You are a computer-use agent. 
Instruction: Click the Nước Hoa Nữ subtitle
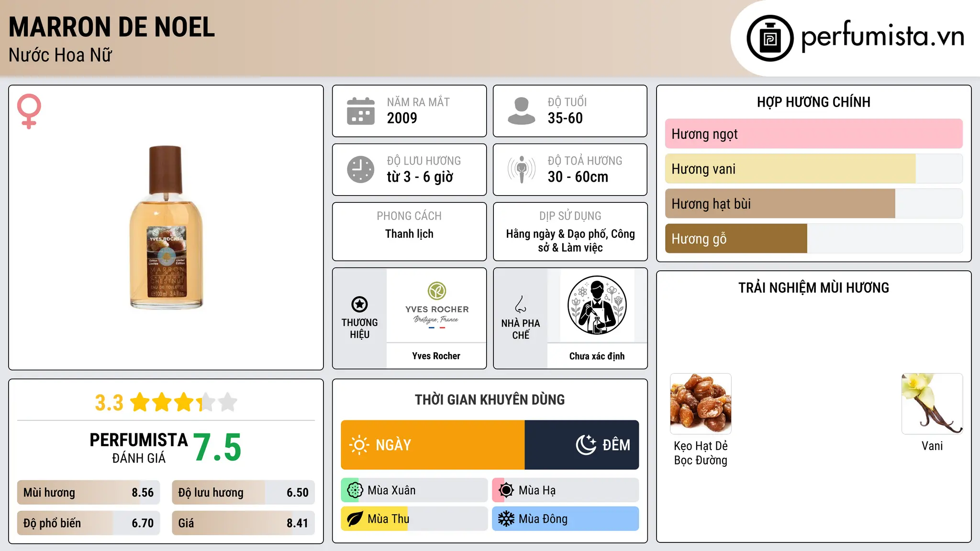pos(60,55)
